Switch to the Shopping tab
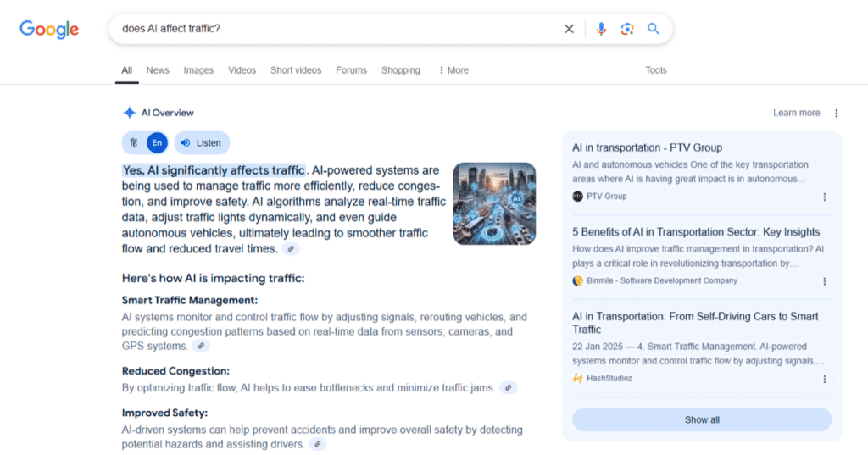The height and width of the screenshot is (455, 868). [401, 70]
